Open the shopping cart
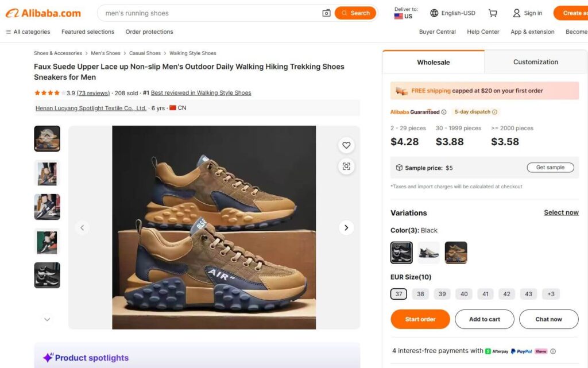 pos(493,12)
